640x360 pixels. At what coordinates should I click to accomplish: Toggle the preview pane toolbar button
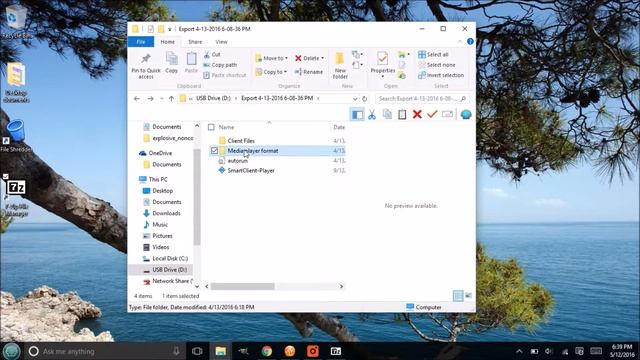click(357, 114)
